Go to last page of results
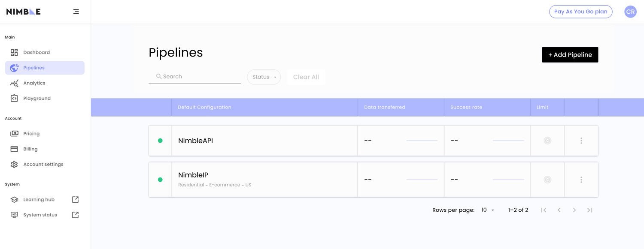The width and height of the screenshot is (644, 249). pos(590,210)
